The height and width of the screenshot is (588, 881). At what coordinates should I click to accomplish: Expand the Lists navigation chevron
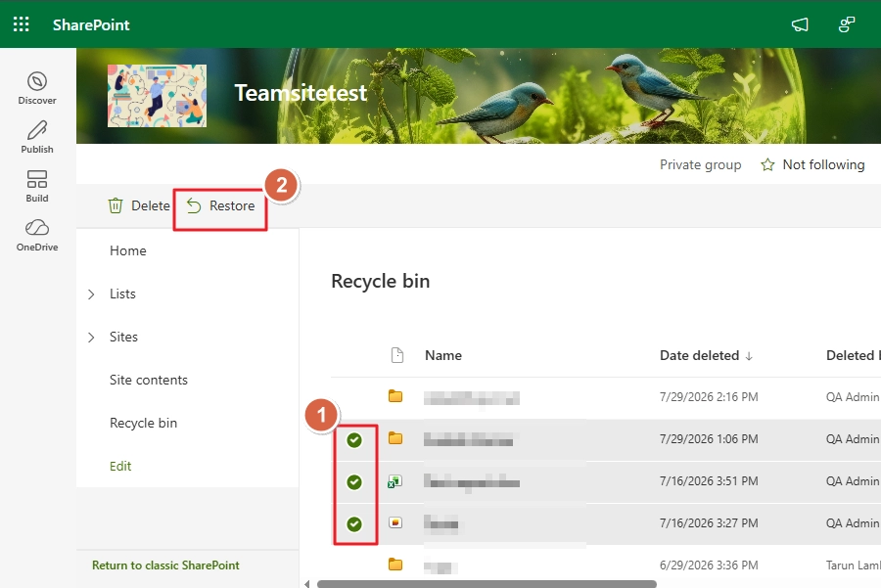click(91, 294)
